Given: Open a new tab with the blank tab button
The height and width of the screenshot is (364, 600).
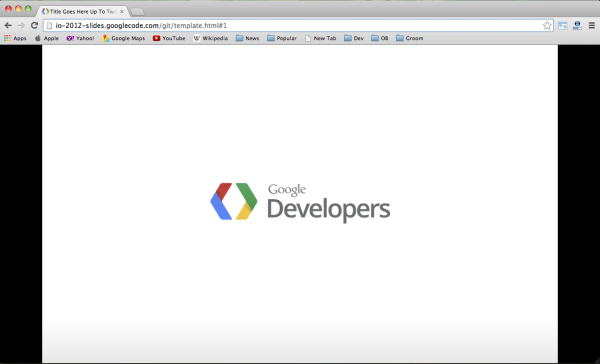Looking at the screenshot, I should click(137, 12).
